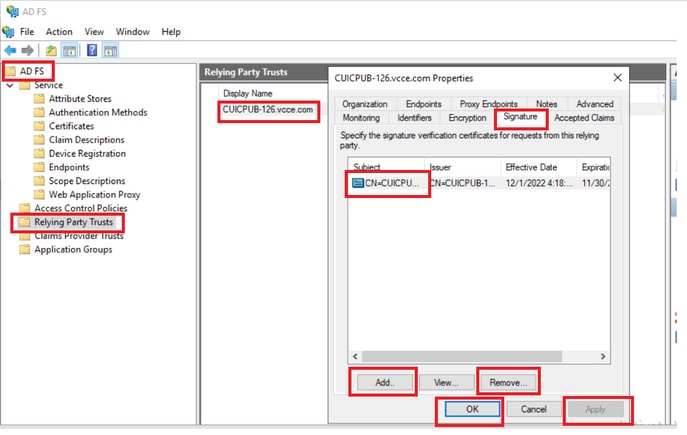Click the Forward arrow toolbar icon
The height and width of the screenshot is (435, 687).
pos(27,51)
